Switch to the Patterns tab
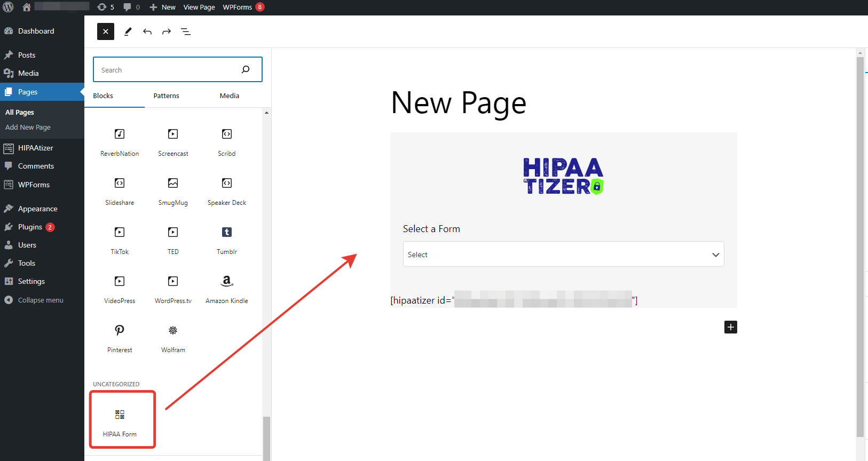The width and height of the screenshot is (868, 461). coord(166,96)
